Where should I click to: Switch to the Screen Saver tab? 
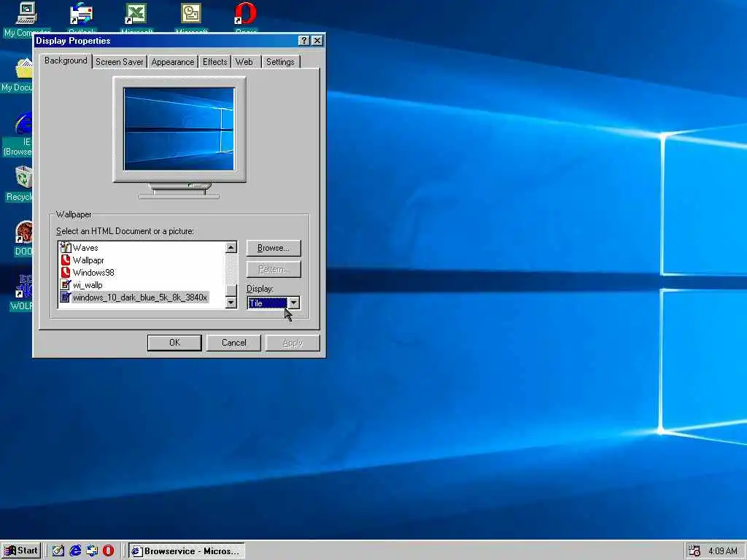[119, 62]
